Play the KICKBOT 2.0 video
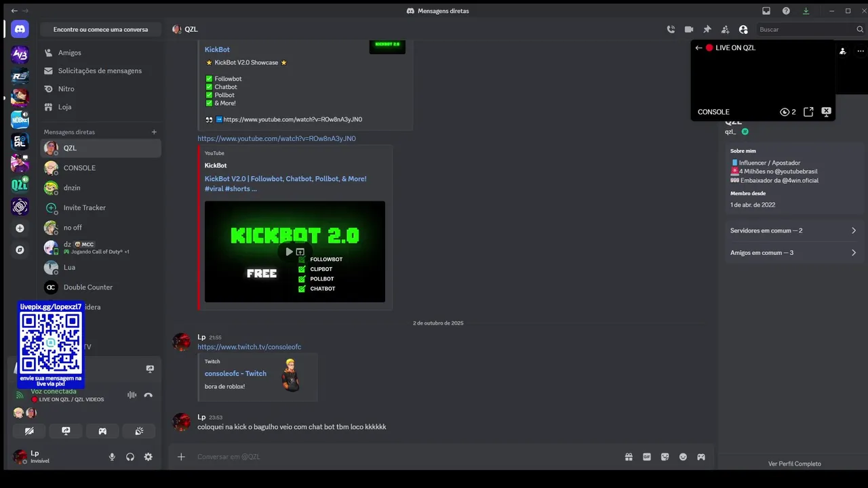This screenshot has height=488, width=868. (289, 251)
